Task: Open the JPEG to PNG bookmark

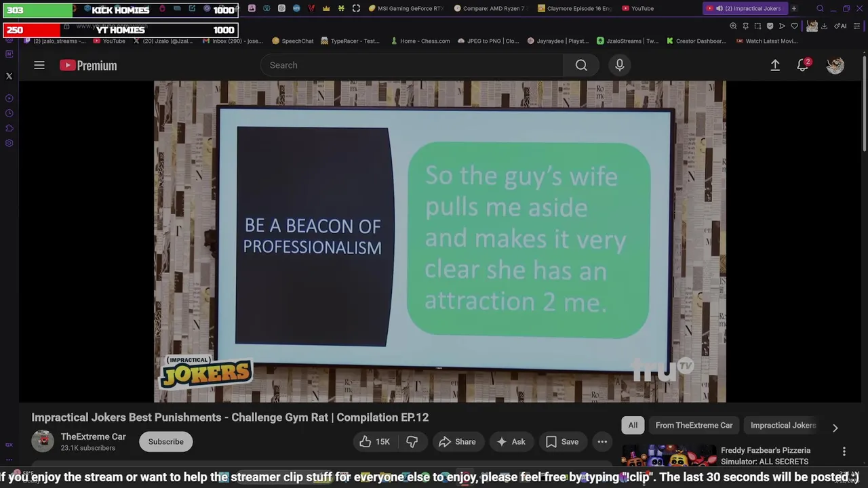Action: click(488, 41)
